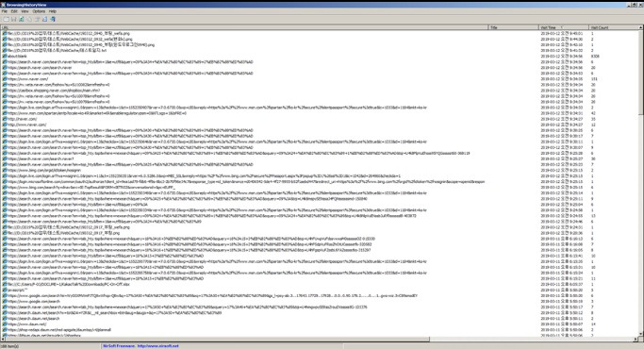This screenshot has height=349, width=644.
Task: Open Properties using the toolbar icon
Action: point(37,19)
